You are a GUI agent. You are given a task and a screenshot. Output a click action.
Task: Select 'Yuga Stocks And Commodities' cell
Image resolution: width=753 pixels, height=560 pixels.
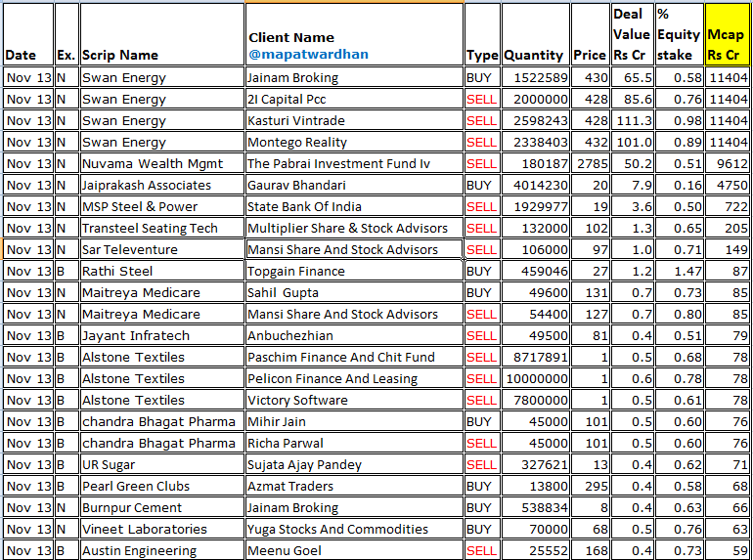pos(354,530)
